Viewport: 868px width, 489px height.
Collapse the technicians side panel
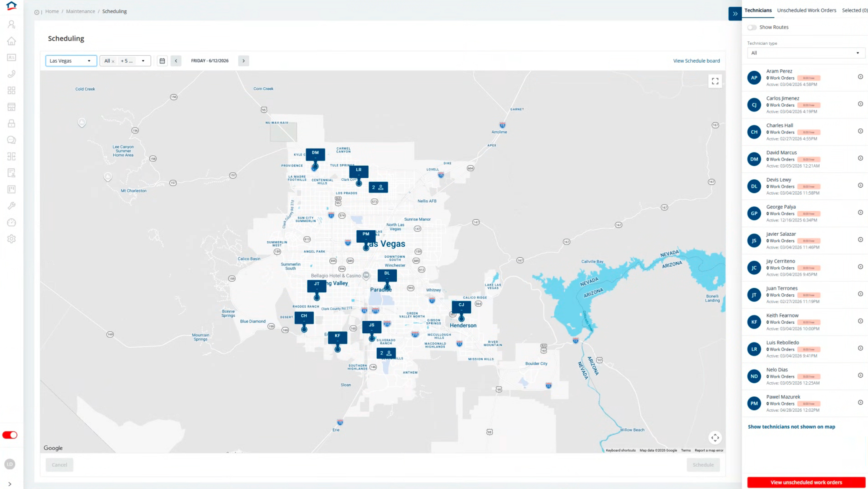[x=735, y=14]
